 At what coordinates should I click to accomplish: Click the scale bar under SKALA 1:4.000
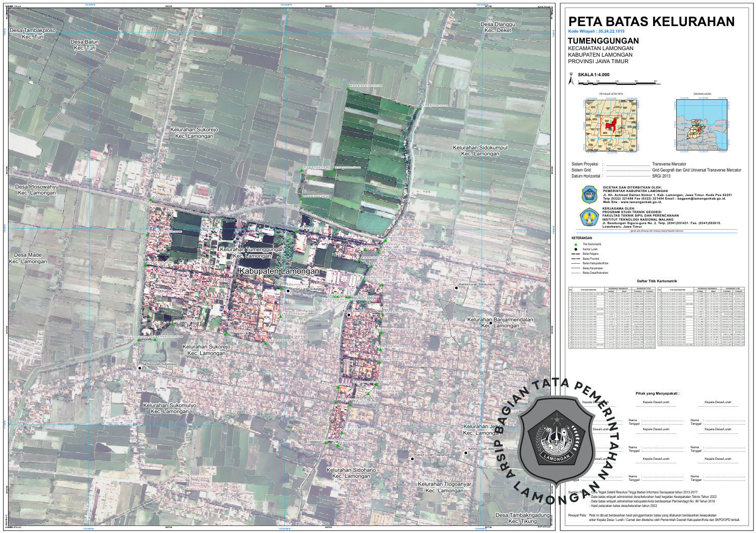[x=617, y=84]
